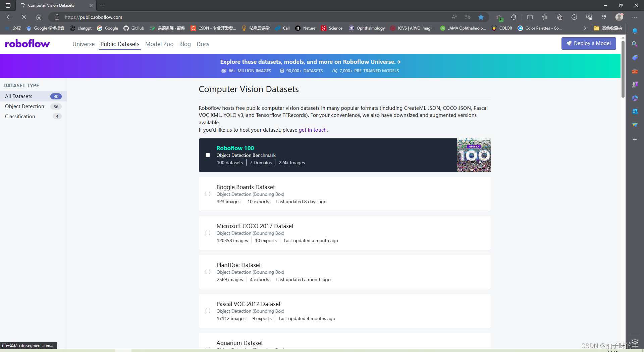Follow the 'get in touch' link
This screenshot has height=352, width=644.
coord(313,130)
